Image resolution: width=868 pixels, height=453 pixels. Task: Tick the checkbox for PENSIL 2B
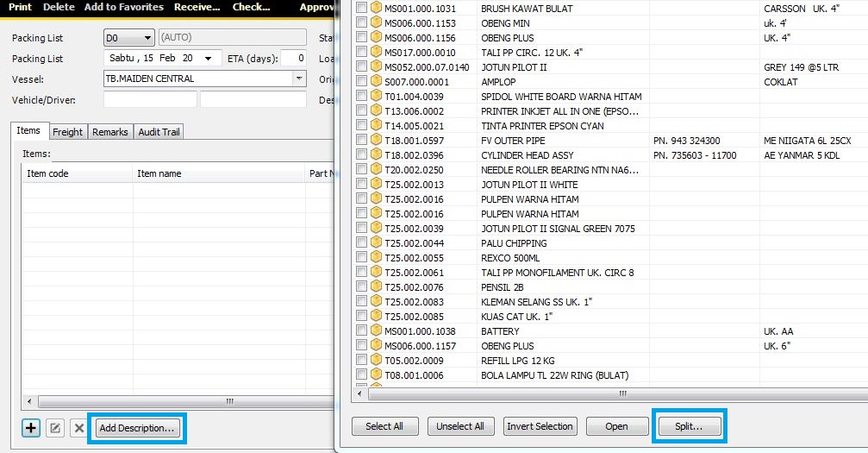point(361,287)
